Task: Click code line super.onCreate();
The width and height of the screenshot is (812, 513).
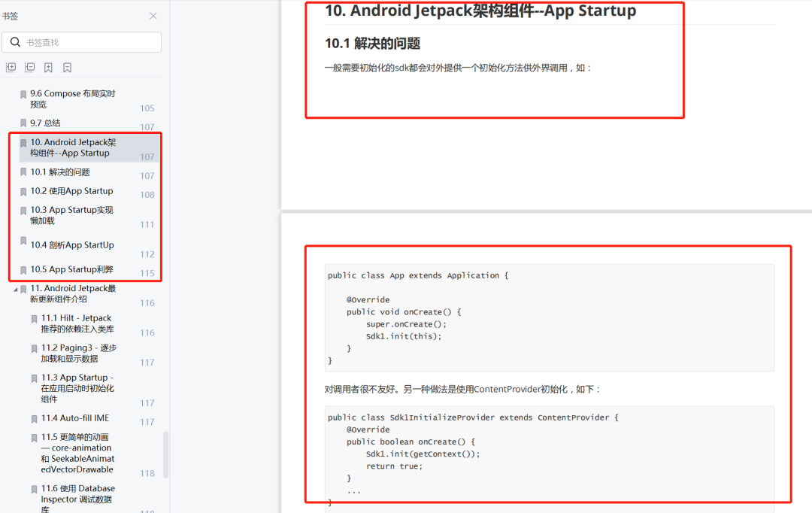Action: pos(406,324)
